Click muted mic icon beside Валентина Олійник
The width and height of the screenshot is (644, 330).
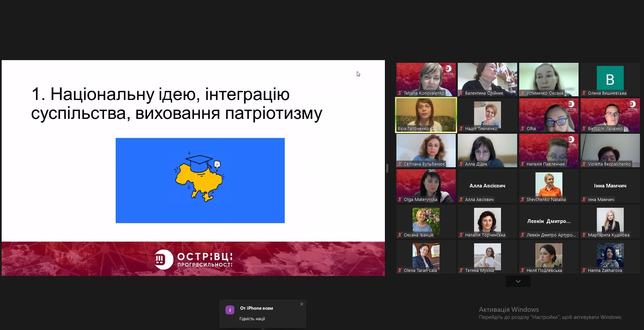click(x=461, y=93)
